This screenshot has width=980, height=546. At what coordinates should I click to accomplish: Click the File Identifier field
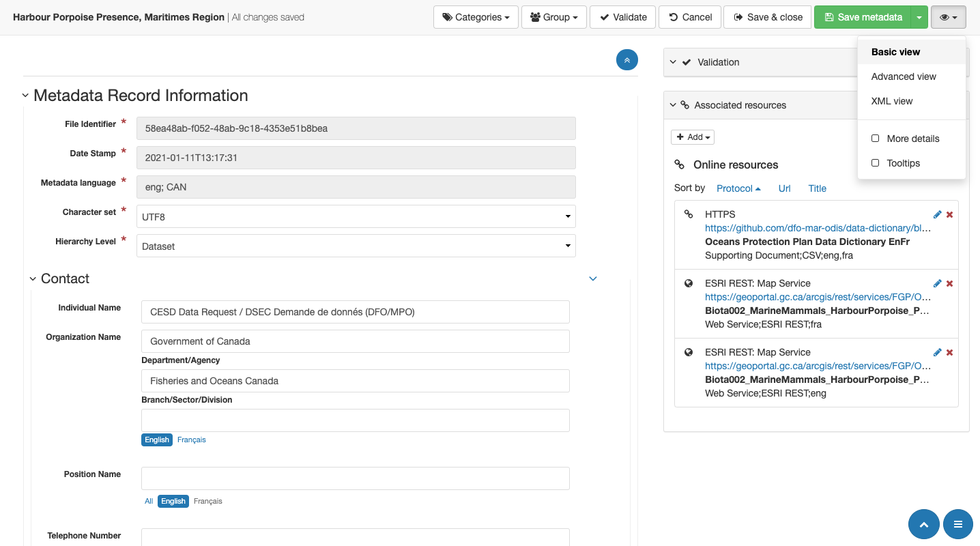pos(356,128)
